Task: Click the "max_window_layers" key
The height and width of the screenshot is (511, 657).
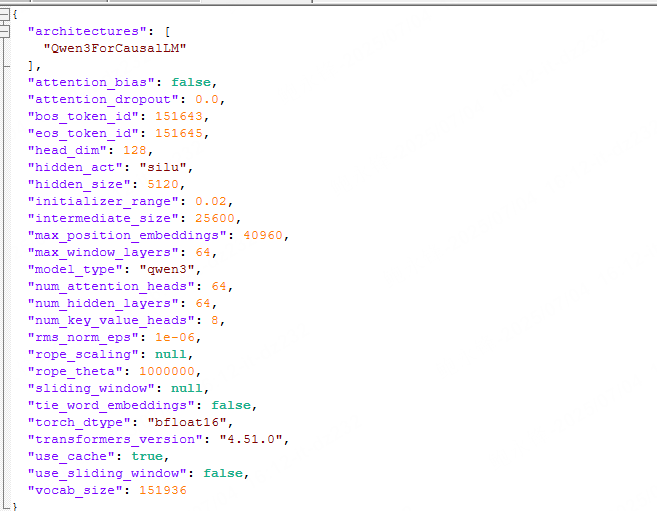Action: tap(103, 253)
